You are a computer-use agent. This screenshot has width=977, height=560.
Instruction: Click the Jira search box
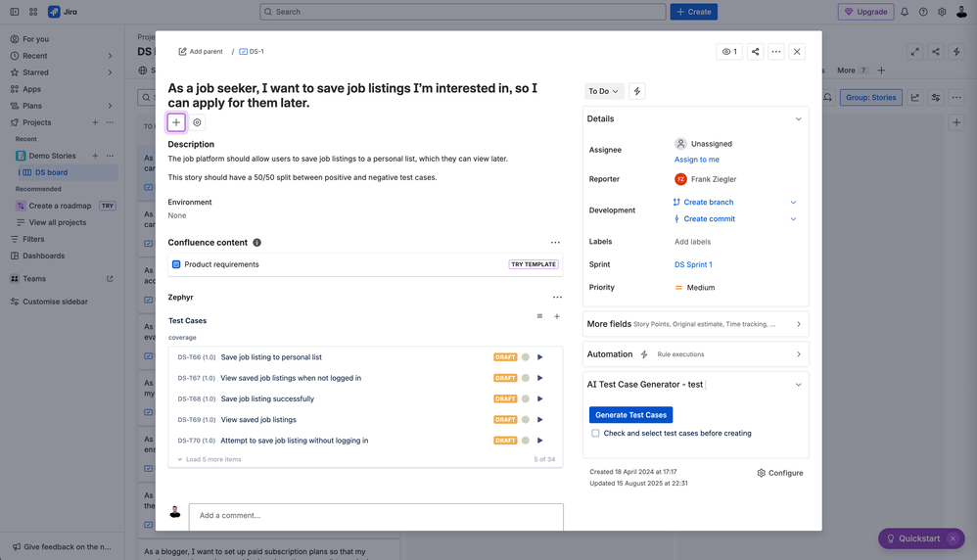pyautogui.click(x=462, y=12)
